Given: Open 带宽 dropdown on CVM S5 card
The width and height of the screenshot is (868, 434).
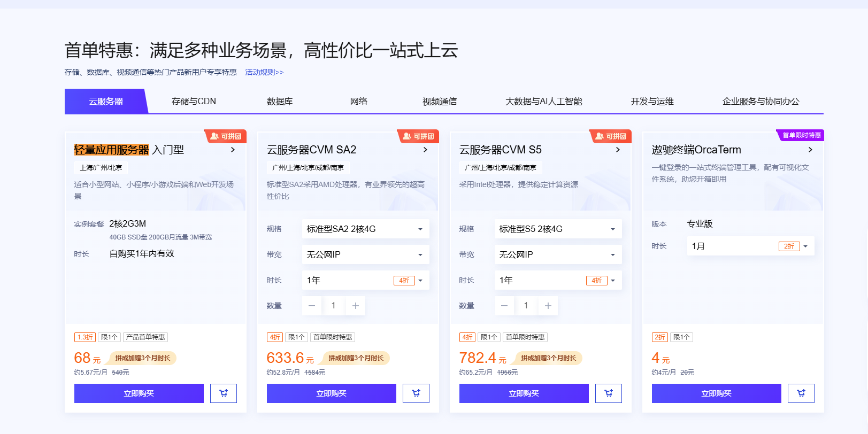Looking at the screenshot, I should point(558,254).
